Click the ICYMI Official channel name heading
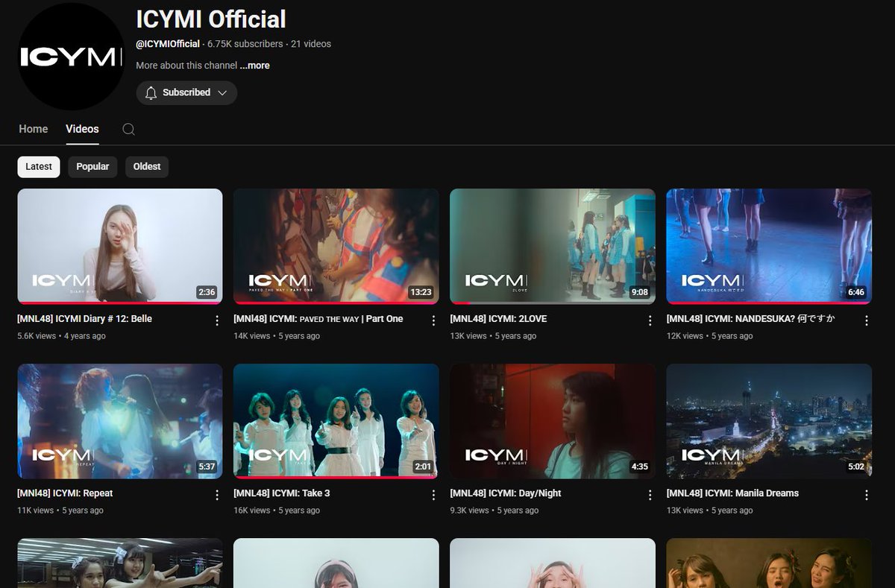This screenshot has width=895, height=588. pyautogui.click(x=211, y=19)
